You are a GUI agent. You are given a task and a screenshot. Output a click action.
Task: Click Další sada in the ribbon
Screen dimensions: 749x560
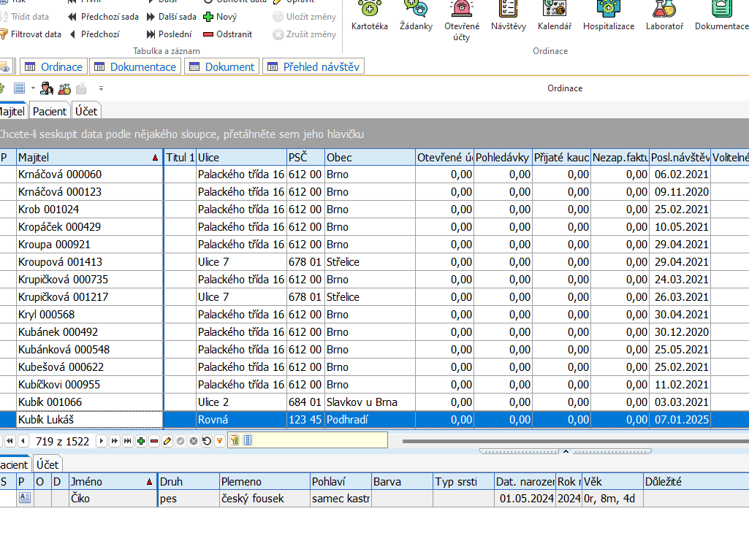pyautogui.click(x=171, y=17)
